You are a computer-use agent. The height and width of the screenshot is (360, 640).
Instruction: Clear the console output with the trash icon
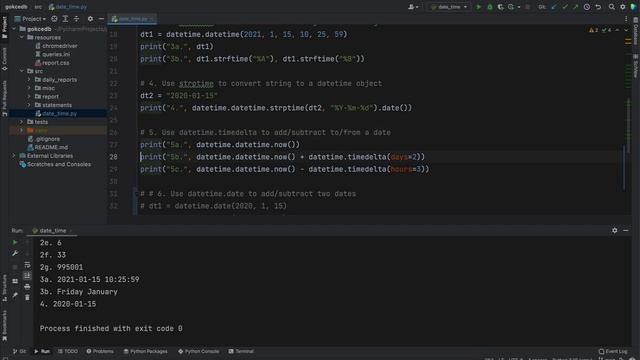pyautogui.click(x=27, y=298)
